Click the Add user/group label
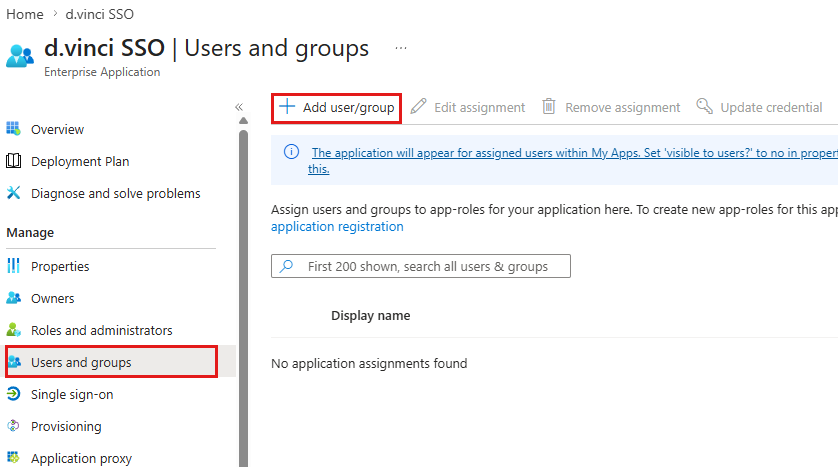This screenshot has height=467, width=838. [x=348, y=107]
